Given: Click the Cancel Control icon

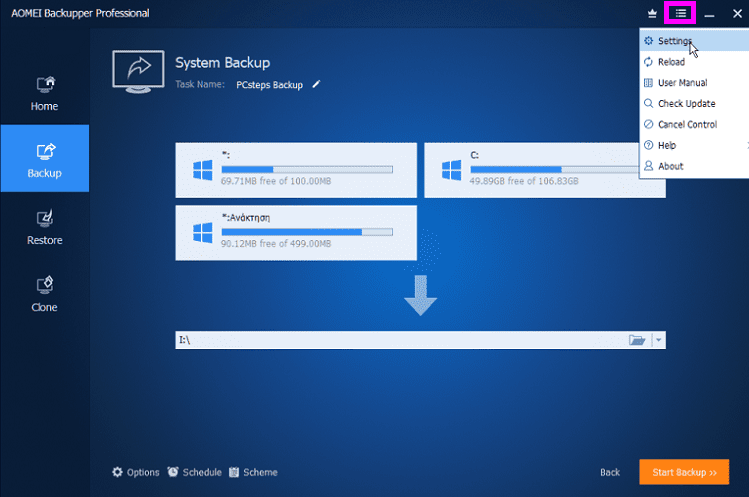Looking at the screenshot, I should click(648, 124).
